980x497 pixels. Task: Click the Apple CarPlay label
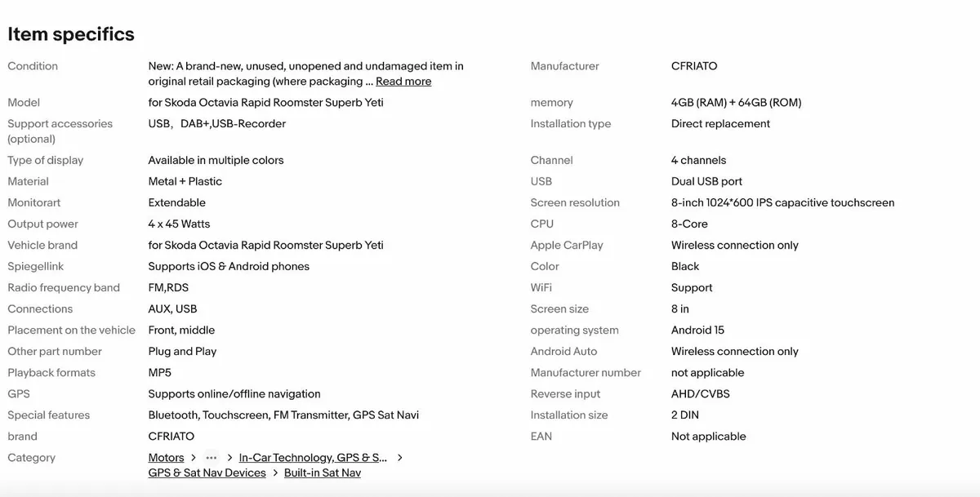pyautogui.click(x=567, y=246)
